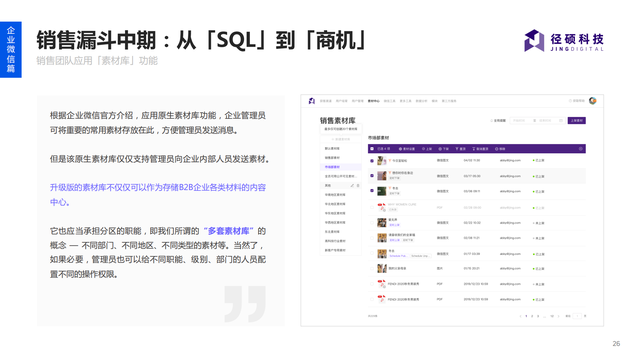640x360 pixels.
Task: Check the 01/15 20:21 row checkbox
Action: point(372,269)
